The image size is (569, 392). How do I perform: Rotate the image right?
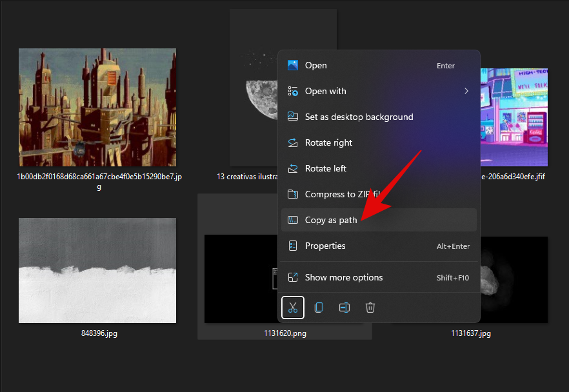[328, 142]
